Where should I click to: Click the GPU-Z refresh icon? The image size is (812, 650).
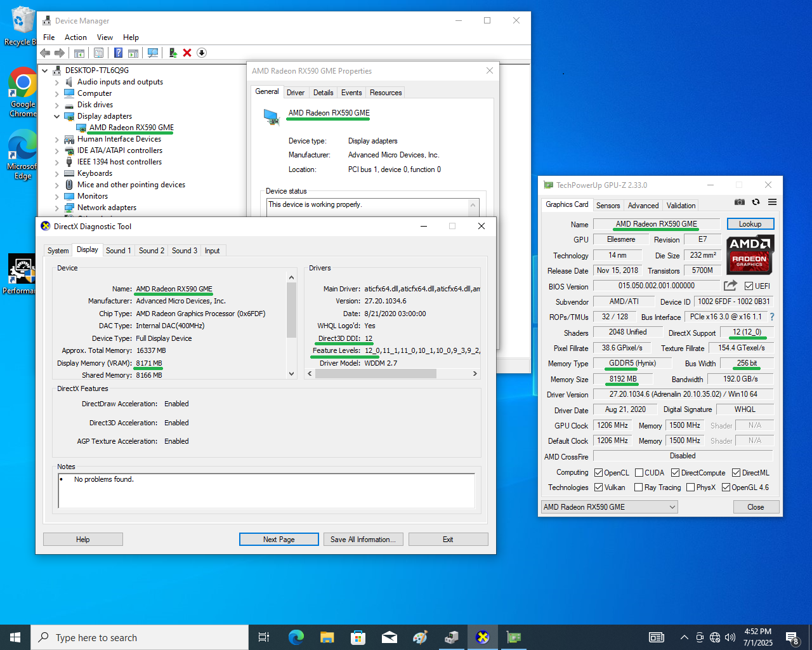point(756,202)
